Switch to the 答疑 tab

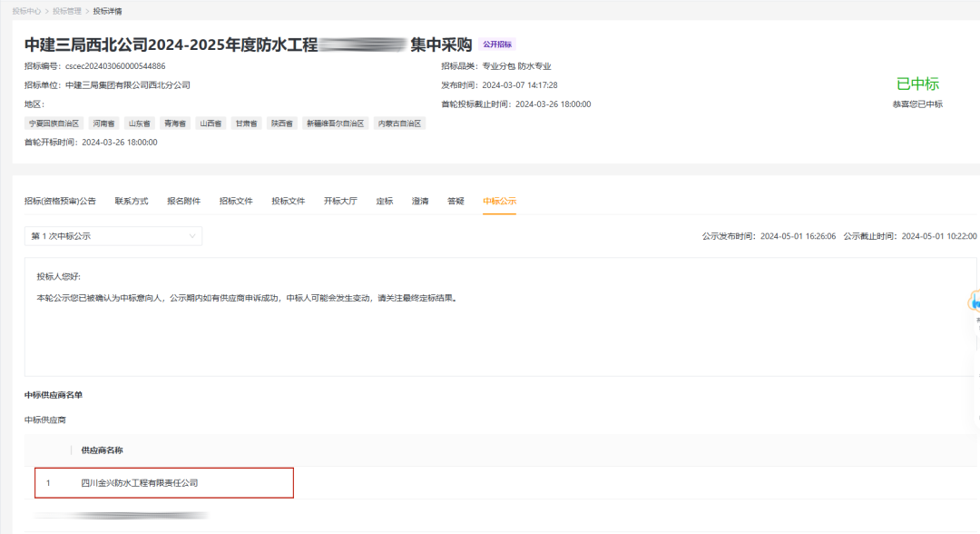click(456, 201)
